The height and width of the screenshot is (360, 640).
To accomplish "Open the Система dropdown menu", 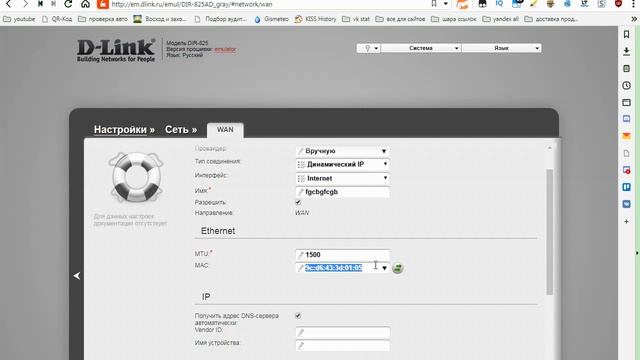I will click(x=421, y=48).
